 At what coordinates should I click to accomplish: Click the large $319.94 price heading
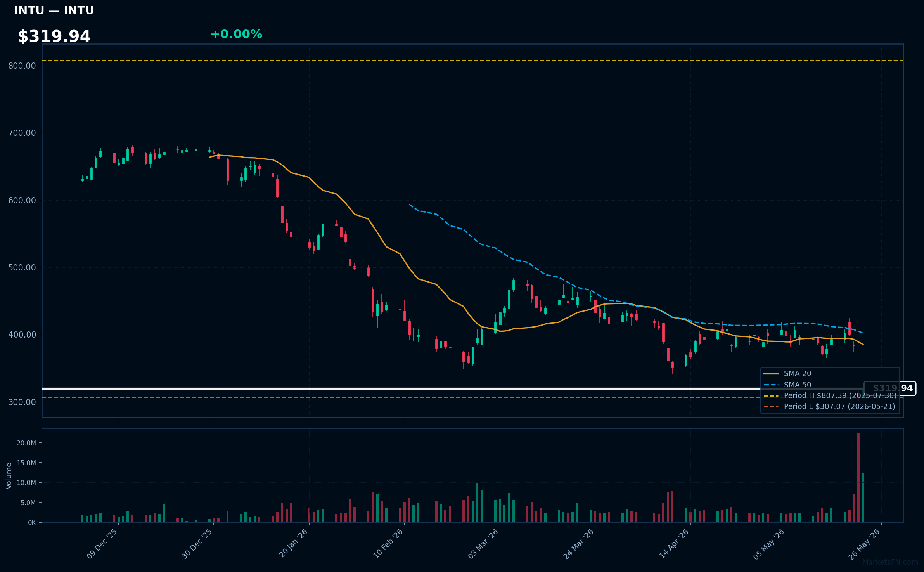54,36
